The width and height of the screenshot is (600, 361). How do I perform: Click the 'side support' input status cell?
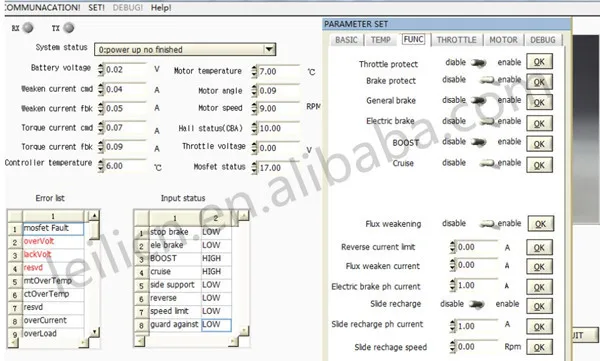tap(175, 285)
